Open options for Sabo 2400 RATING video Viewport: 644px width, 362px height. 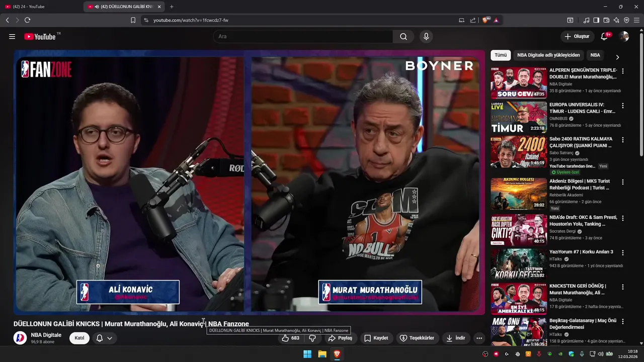coord(623,140)
